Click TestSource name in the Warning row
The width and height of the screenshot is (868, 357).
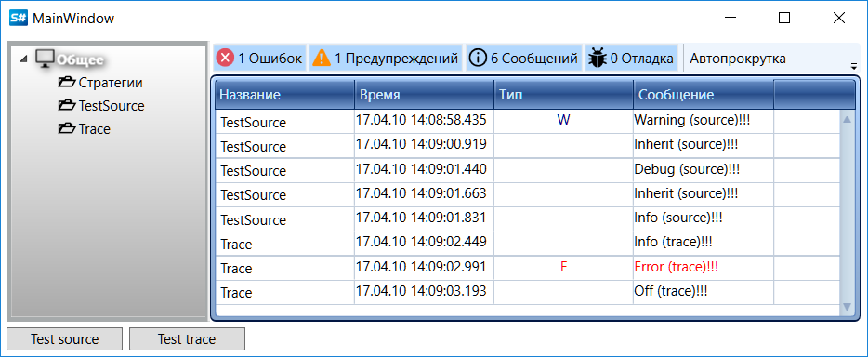click(253, 123)
